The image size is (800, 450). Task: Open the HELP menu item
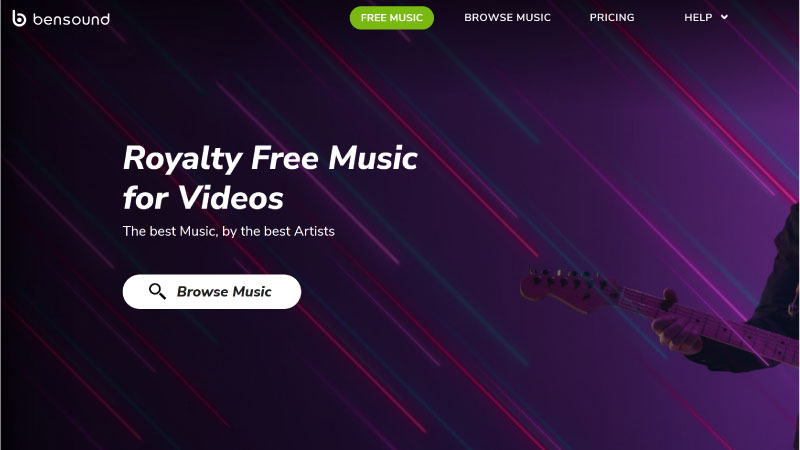[706, 17]
